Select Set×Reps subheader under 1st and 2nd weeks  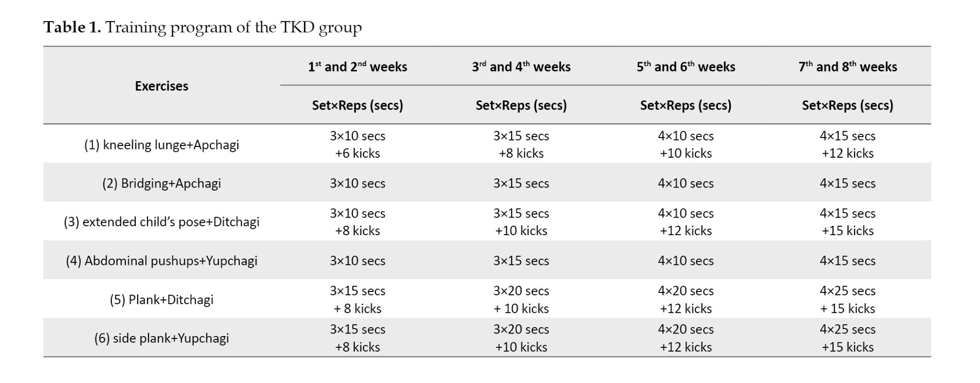click(357, 105)
